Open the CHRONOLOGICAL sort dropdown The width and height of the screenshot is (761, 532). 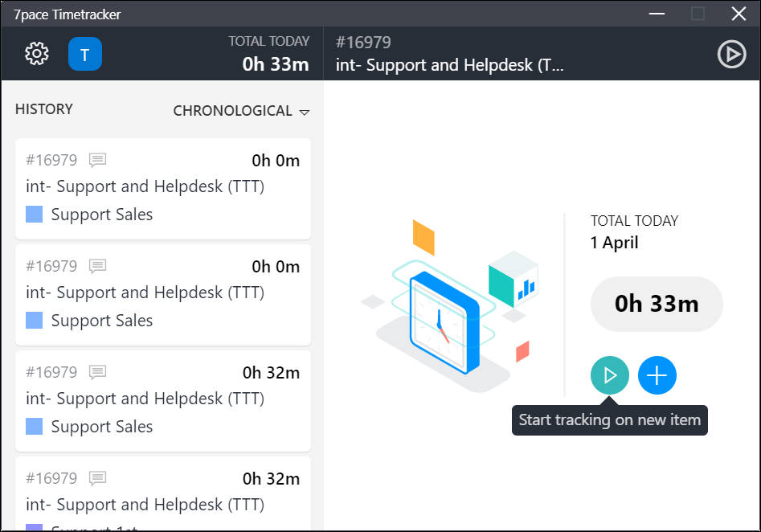pyautogui.click(x=241, y=111)
